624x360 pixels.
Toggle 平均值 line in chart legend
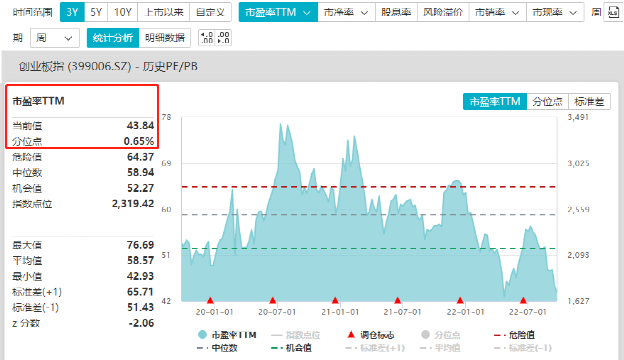(440, 348)
